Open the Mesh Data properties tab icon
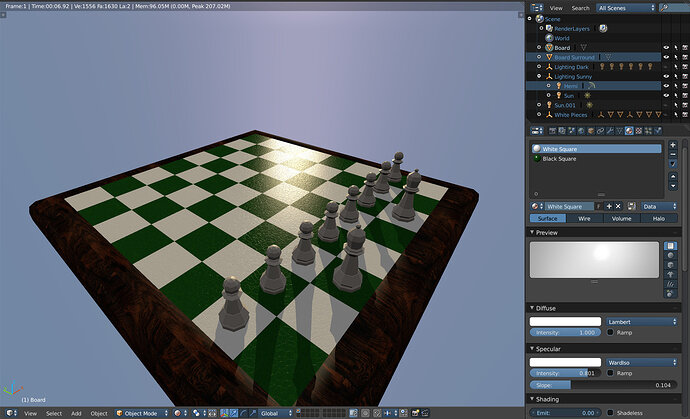The width and height of the screenshot is (690, 419). point(620,131)
